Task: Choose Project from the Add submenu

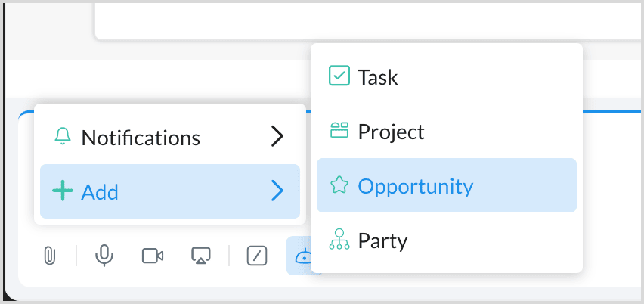Action: (391, 132)
